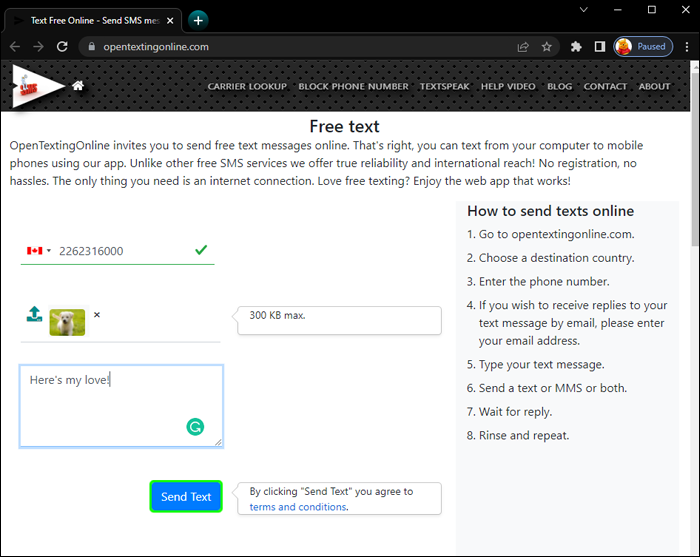Click the Send Text button
Screen dimensions: 700x557
point(186,496)
